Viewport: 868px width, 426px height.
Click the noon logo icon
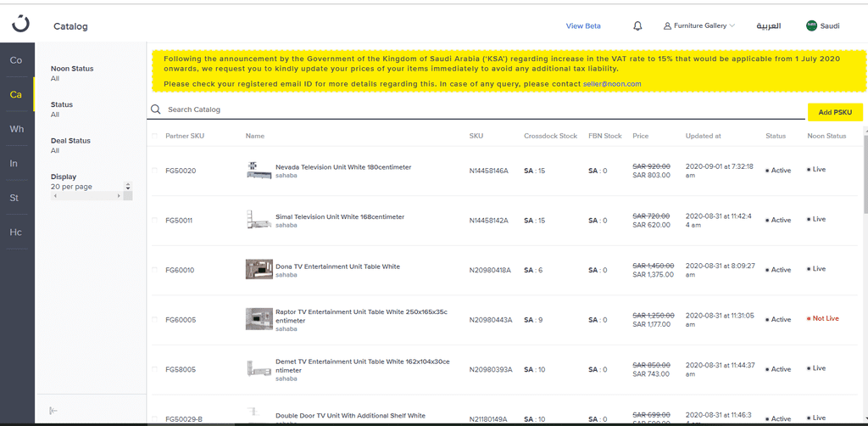pyautogui.click(x=20, y=25)
